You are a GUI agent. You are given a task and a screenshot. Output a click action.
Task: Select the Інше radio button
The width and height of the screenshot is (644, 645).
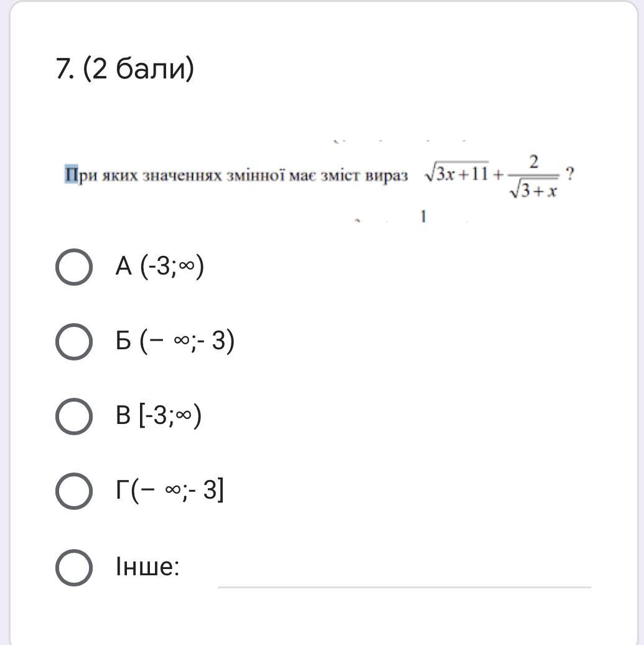click(74, 567)
